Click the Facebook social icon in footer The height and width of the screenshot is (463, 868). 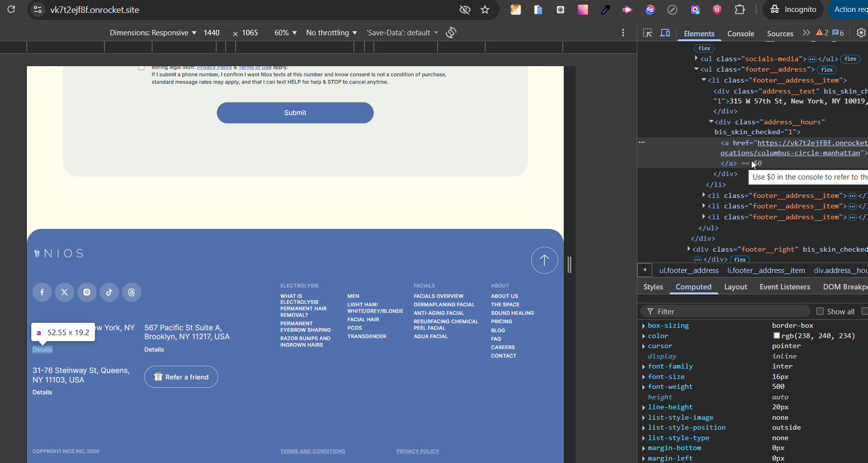click(x=42, y=292)
